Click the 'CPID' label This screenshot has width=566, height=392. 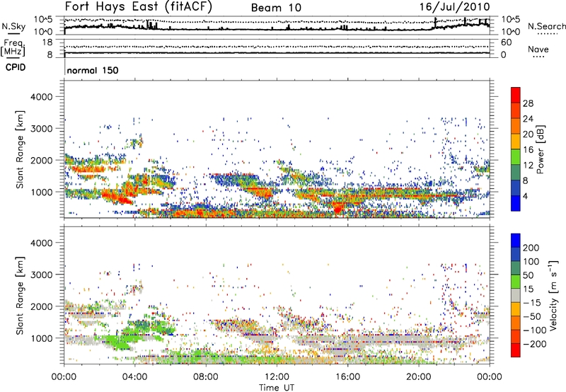pos(16,67)
